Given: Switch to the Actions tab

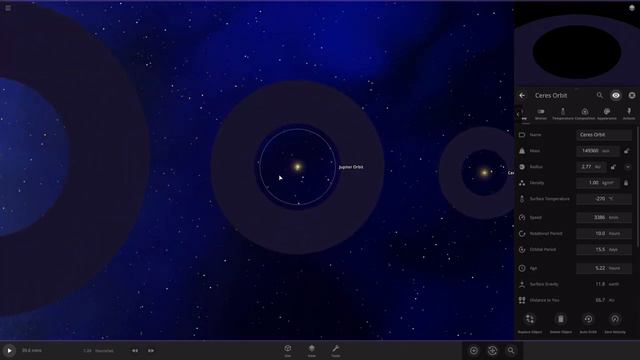Looking at the screenshot, I should coord(629,114).
